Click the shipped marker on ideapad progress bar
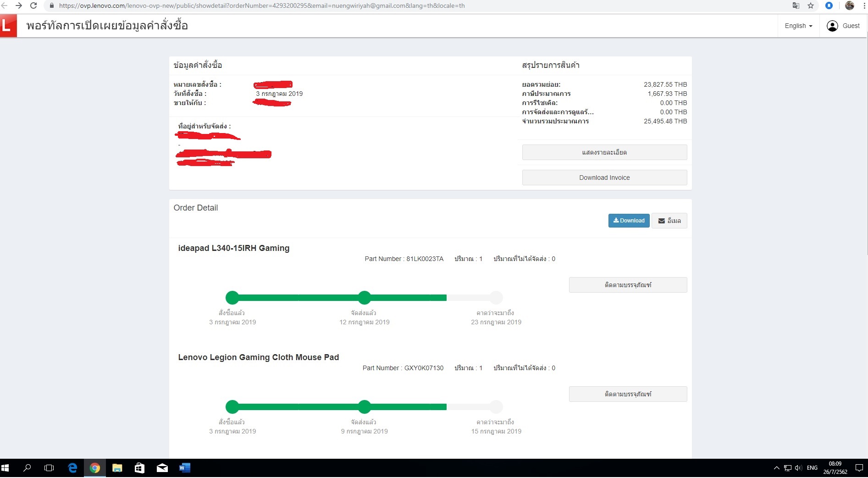 point(365,298)
